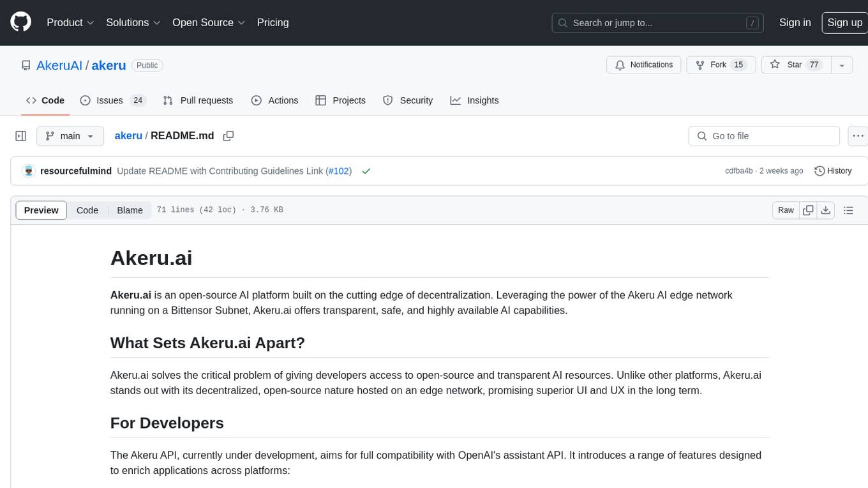The width and height of the screenshot is (868, 488).
Task: Click the Public repository badge
Action: [x=147, y=65]
